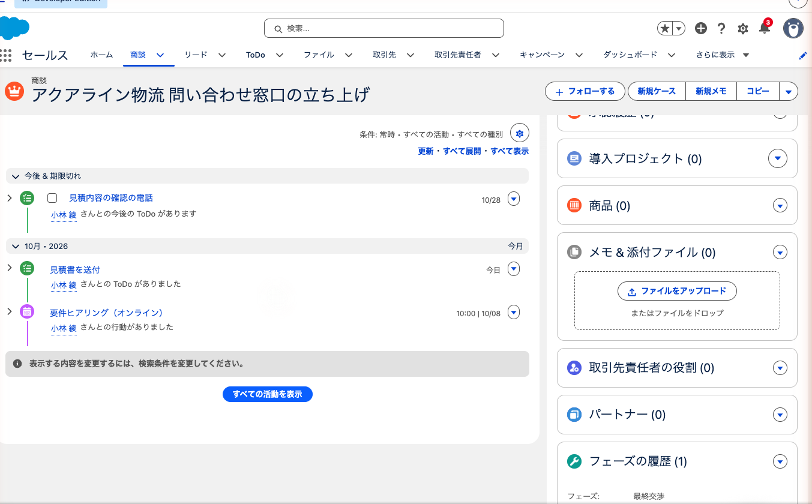Click the task icon for 見積内容の確認の電話
This screenshot has width=812, height=504.
click(27, 198)
